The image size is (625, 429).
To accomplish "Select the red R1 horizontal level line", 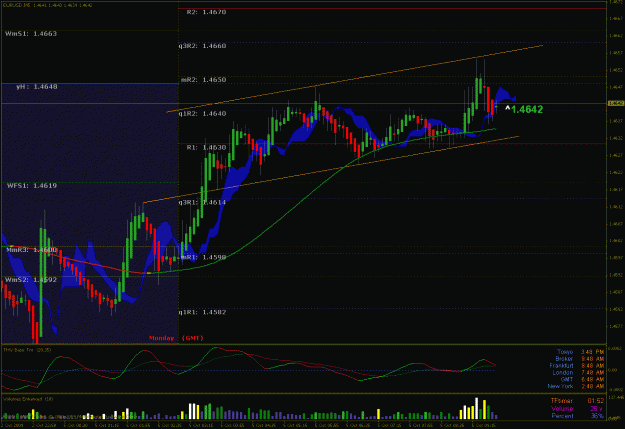I will (393, 144).
